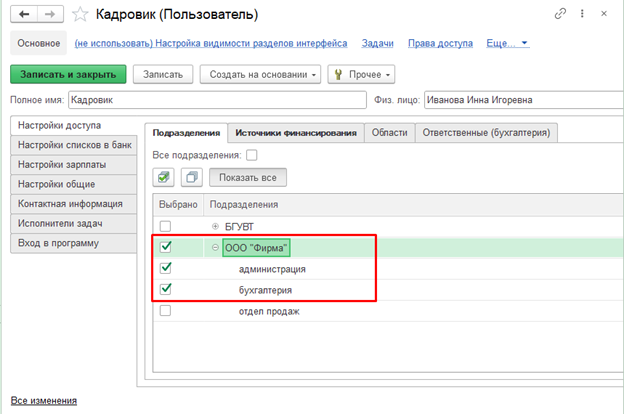Select the ООО "Фирма" row name

pyautogui.click(x=256, y=248)
